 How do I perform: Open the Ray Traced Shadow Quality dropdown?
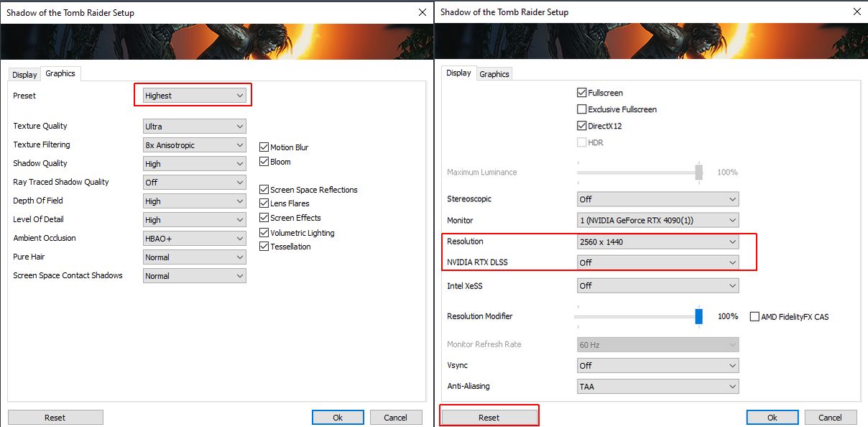pyautogui.click(x=194, y=182)
